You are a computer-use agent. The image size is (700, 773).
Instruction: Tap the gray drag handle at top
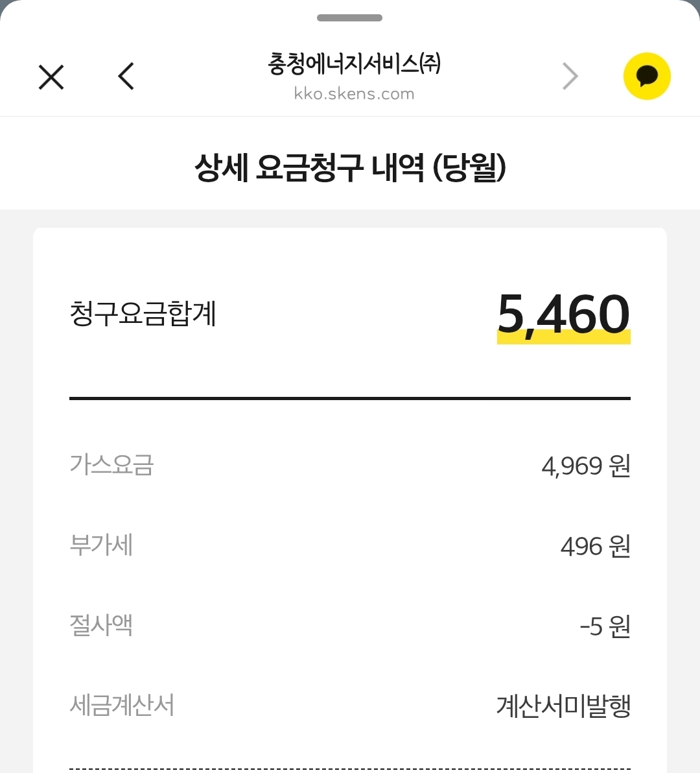click(349, 18)
